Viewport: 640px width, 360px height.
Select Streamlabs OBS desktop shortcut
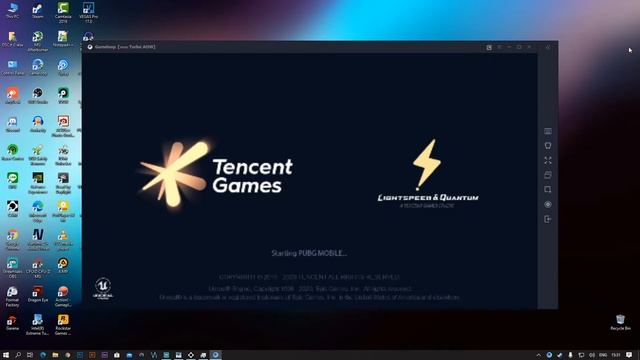coord(12,268)
